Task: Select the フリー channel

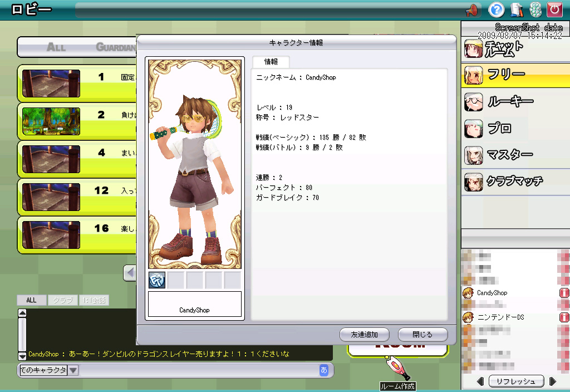Action: 515,75
